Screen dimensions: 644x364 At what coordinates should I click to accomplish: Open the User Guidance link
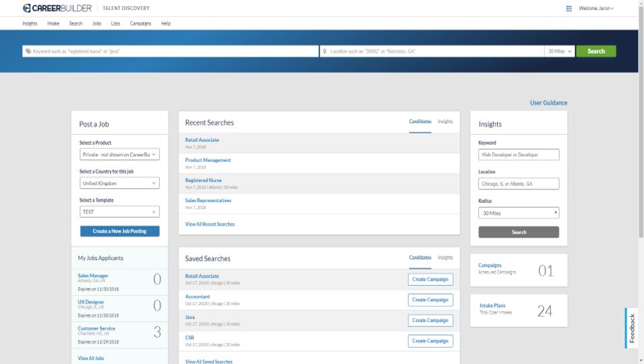point(548,103)
